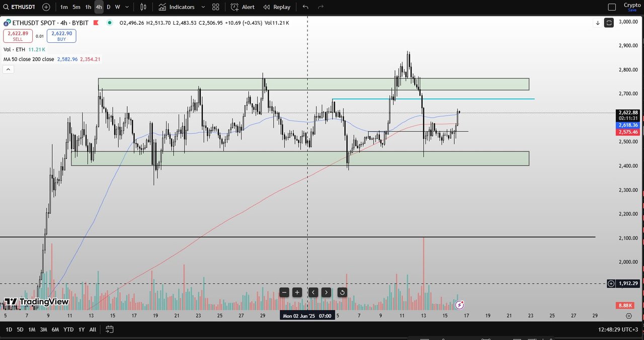Viewport: 644px width, 340px height.
Task: Set date range to 6M
Action: (x=55, y=329)
